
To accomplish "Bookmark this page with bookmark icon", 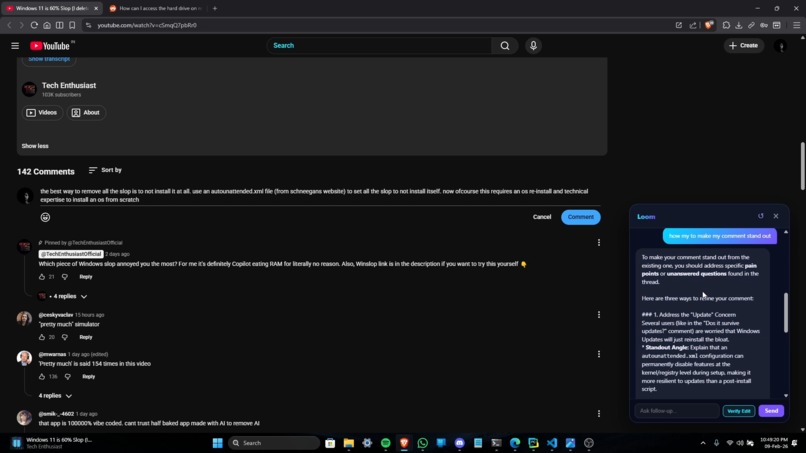I will tap(72, 25).
